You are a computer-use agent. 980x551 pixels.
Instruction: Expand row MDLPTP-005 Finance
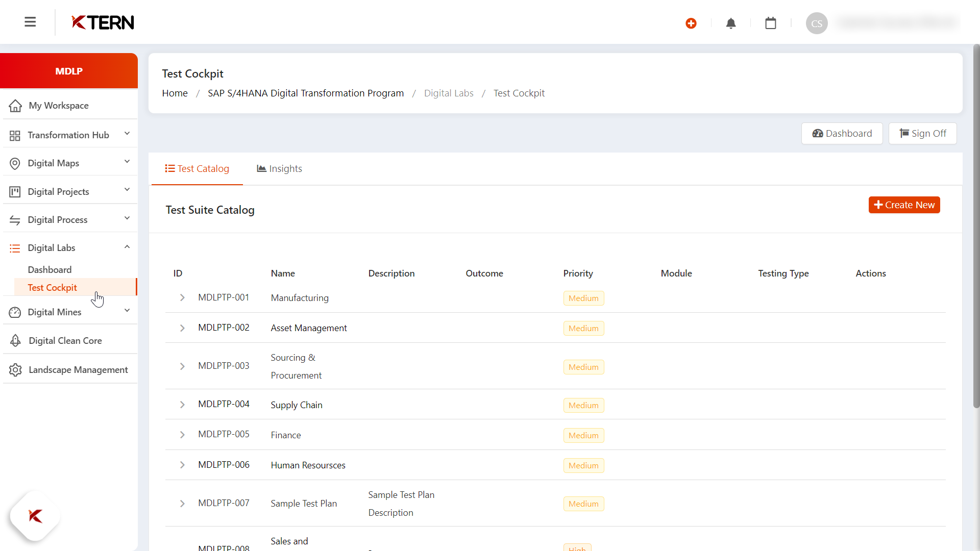click(x=182, y=435)
